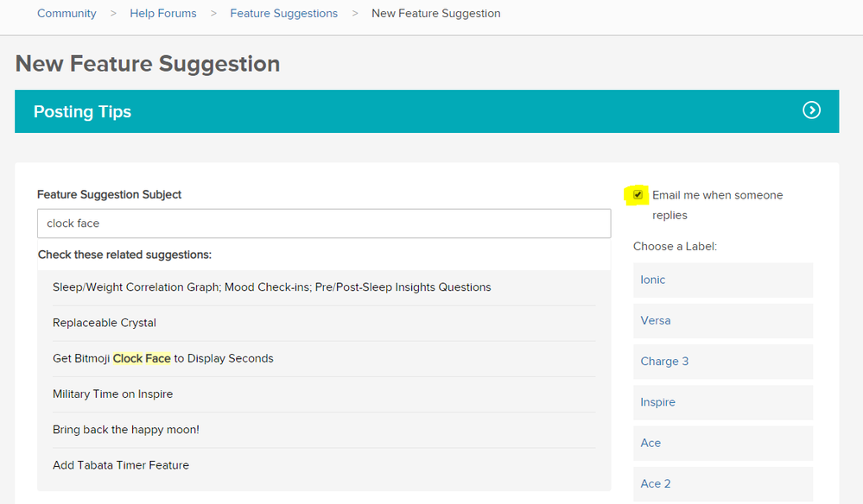Open Add Tabata Timer Feature suggestion
863x504 pixels.
(120, 465)
